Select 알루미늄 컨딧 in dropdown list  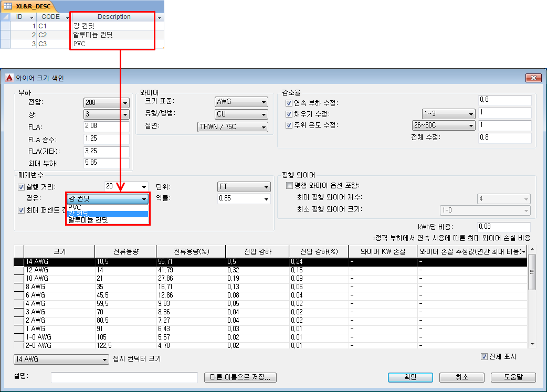[x=108, y=220]
